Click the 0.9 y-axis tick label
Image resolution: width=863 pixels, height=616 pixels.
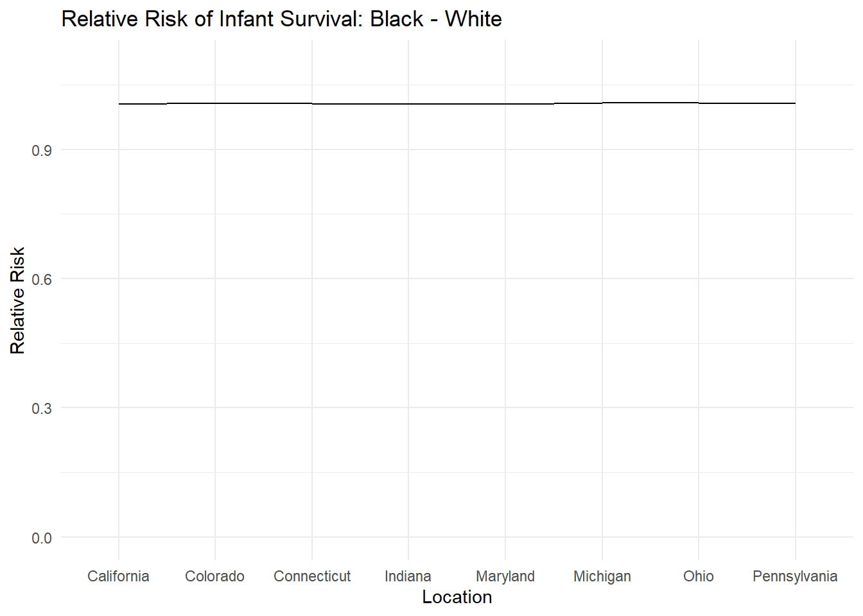click(x=42, y=151)
